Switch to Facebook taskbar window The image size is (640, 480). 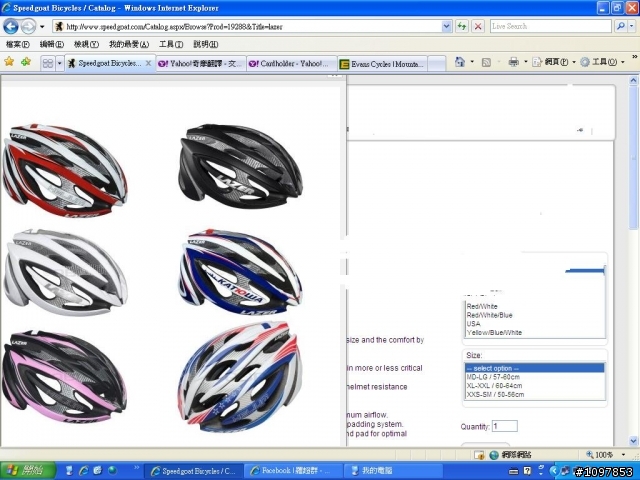click(x=293, y=471)
